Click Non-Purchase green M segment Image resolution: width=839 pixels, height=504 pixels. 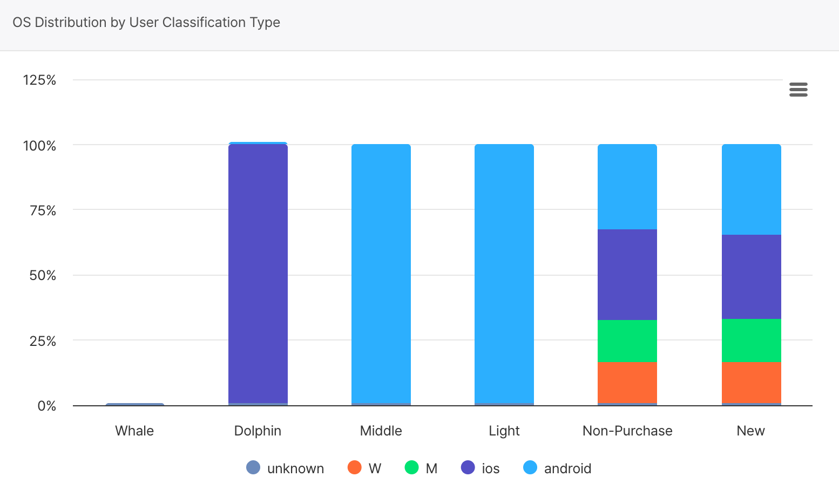point(627,341)
